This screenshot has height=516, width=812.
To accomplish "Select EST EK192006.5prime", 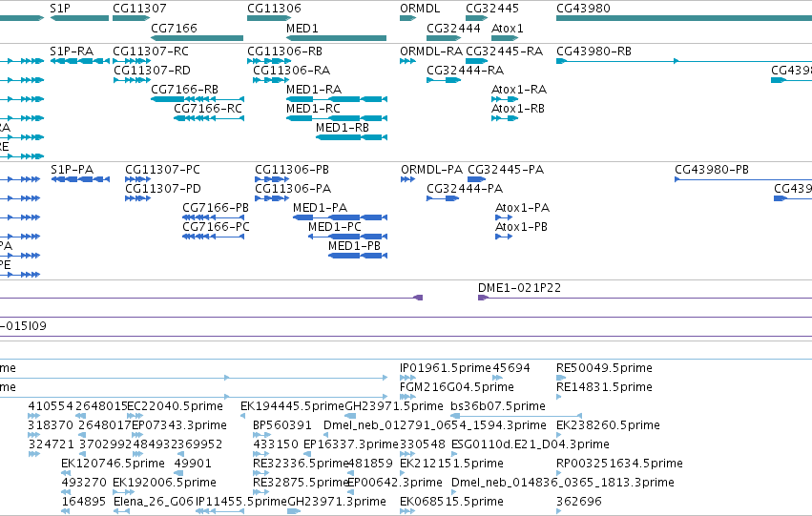I will (124, 492).
